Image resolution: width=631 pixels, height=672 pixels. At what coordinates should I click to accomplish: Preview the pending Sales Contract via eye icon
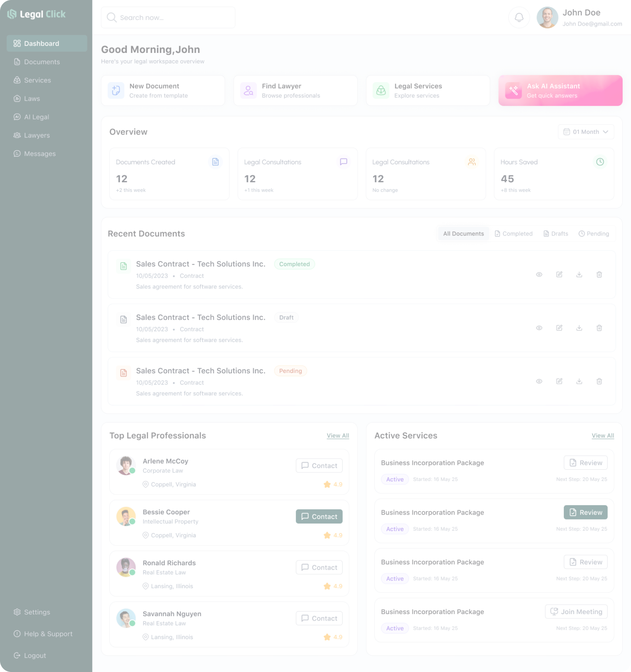point(539,381)
